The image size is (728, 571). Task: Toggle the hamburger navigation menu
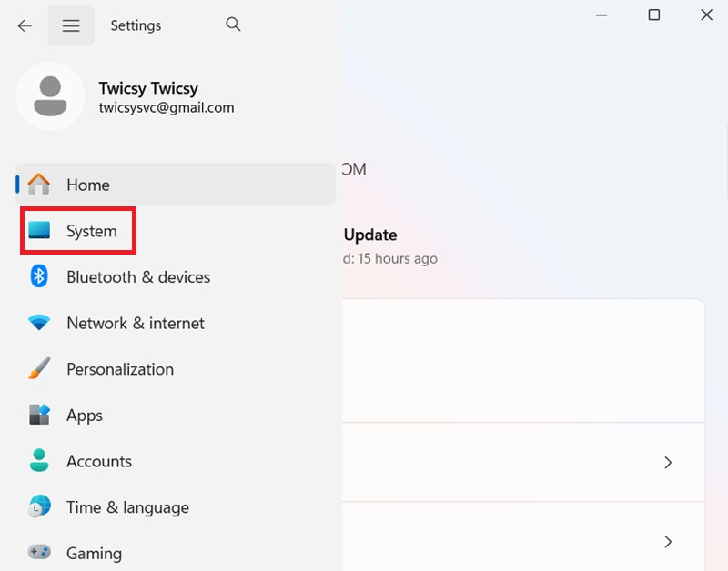click(x=71, y=25)
